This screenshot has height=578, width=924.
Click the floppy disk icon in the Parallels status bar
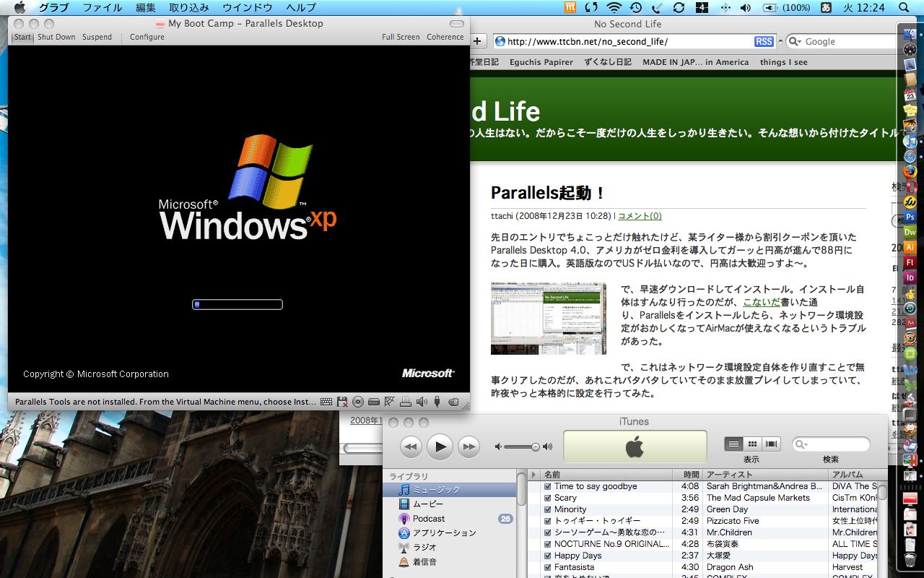342,402
